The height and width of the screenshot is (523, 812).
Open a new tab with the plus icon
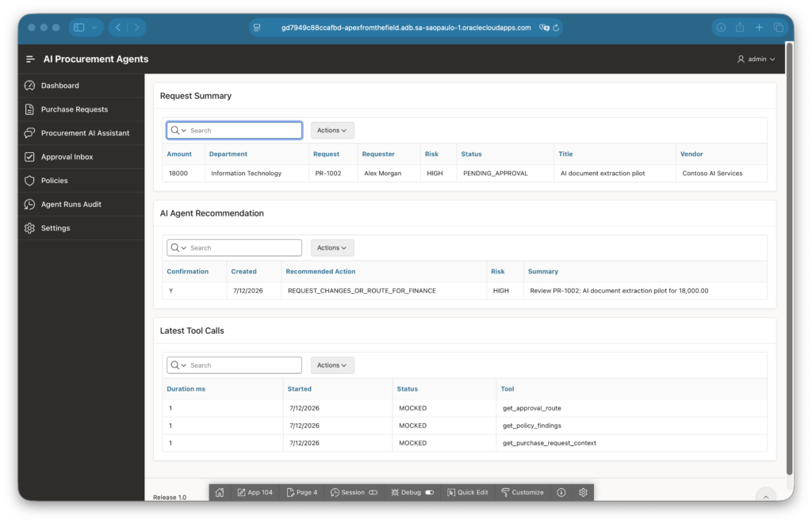759,28
